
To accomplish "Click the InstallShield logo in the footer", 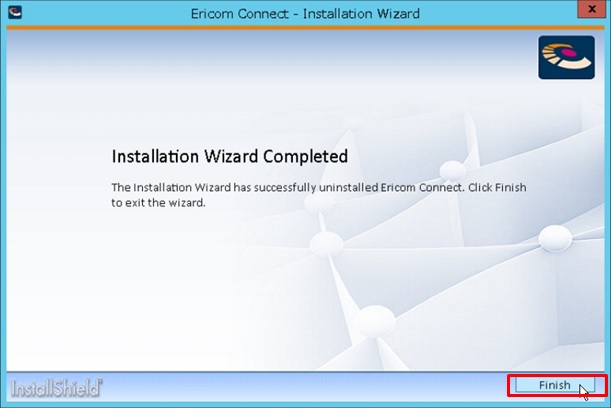I will (x=57, y=388).
